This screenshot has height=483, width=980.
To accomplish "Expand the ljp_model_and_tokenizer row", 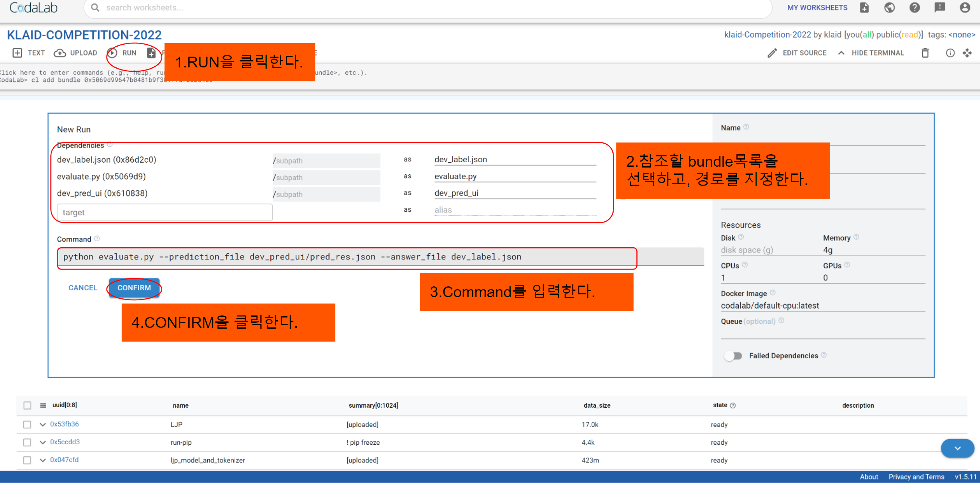I will coord(43,460).
